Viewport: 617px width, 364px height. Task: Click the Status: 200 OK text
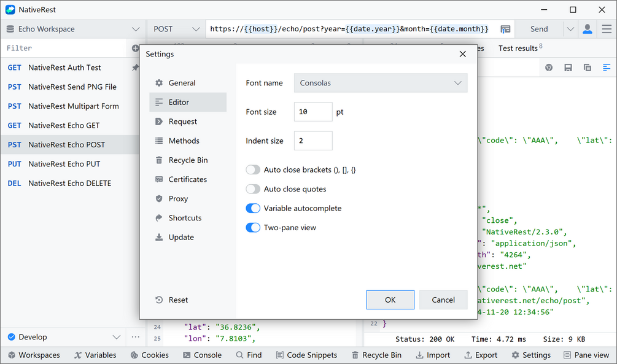coord(425,339)
